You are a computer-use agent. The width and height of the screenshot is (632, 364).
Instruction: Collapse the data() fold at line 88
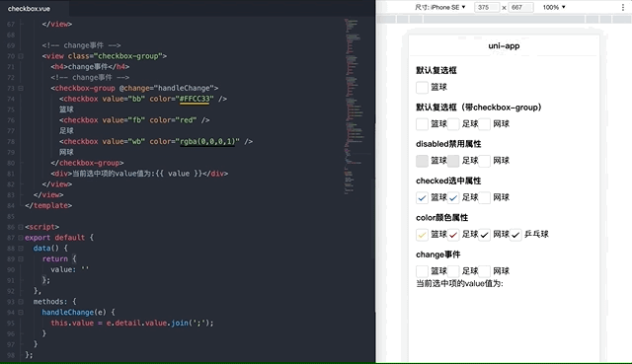tap(21, 249)
